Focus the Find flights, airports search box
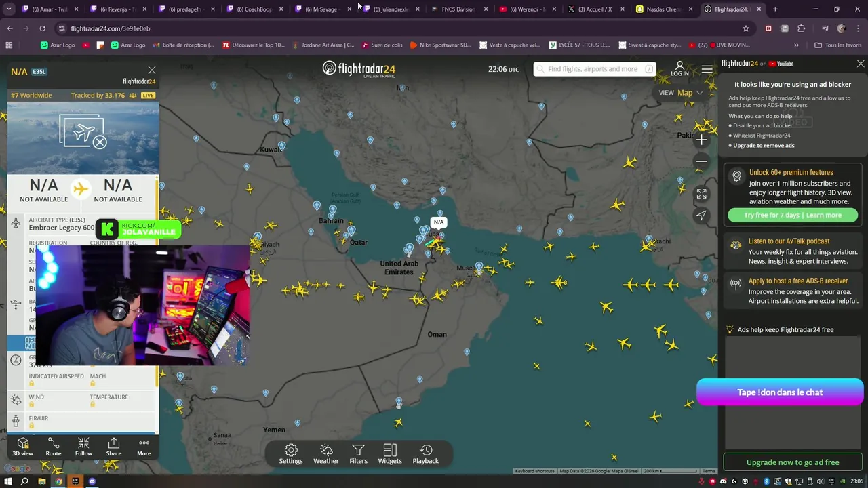Screen dimensions: 868x488 pyautogui.click(x=595, y=69)
